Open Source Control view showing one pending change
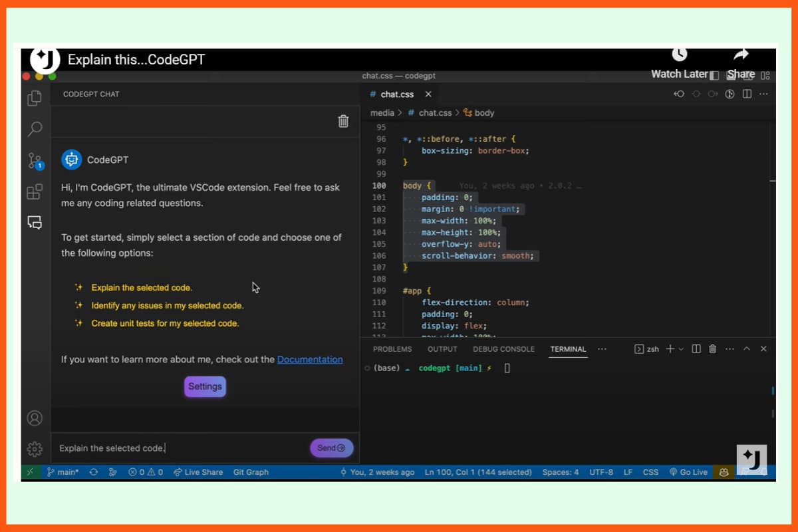 [35, 160]
